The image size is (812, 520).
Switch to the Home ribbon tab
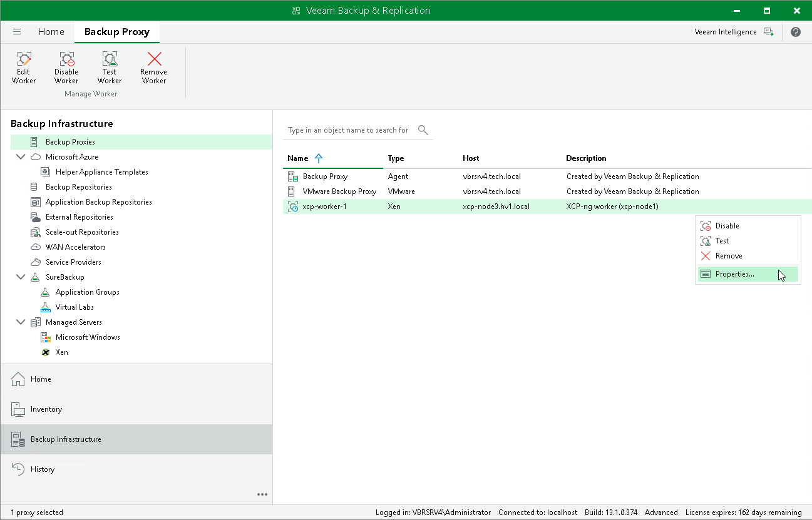click(x=51, y=32)
